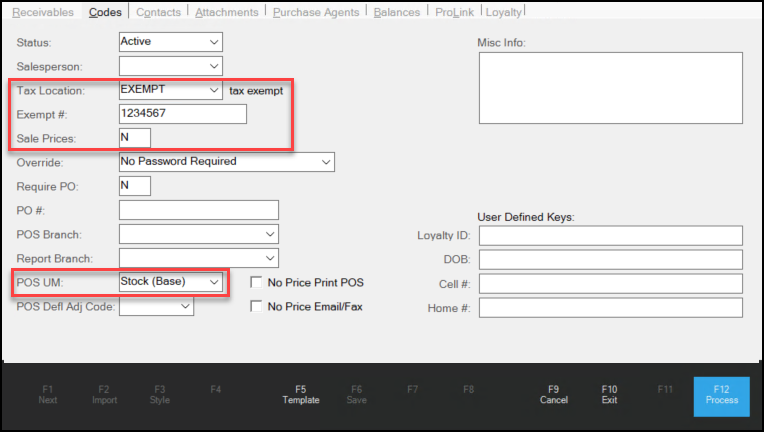The image size is (764, 432).
Task: Click the PO # text field
Action: coord(198,210)
